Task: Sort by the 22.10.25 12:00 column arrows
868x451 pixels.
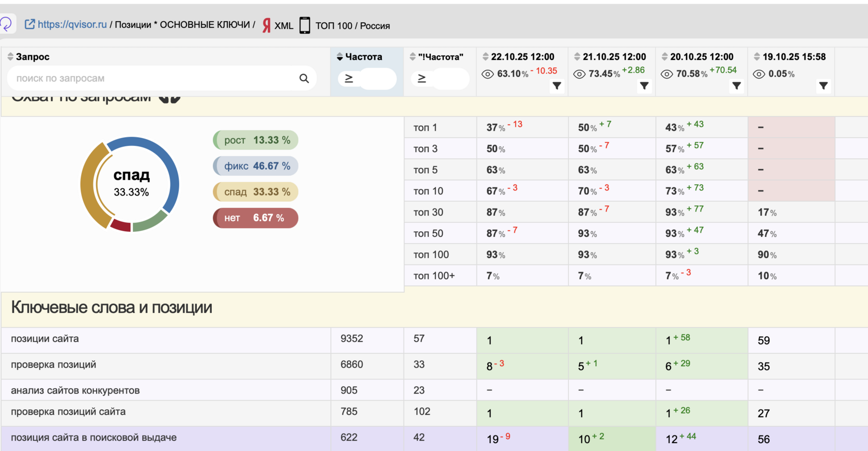Action: pyautogui.click(x=485, y=57)
